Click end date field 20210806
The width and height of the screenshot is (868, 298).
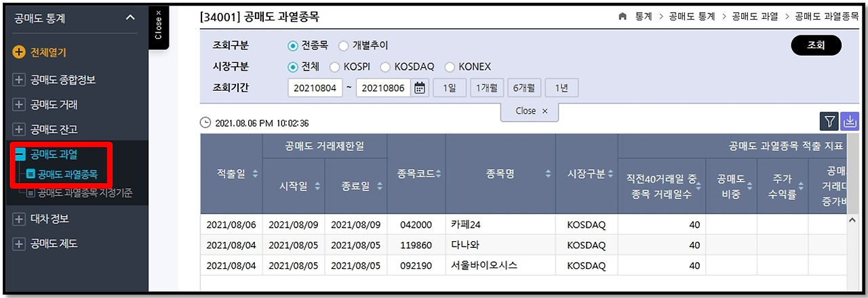pyautogui.click(x=383, y=88)
